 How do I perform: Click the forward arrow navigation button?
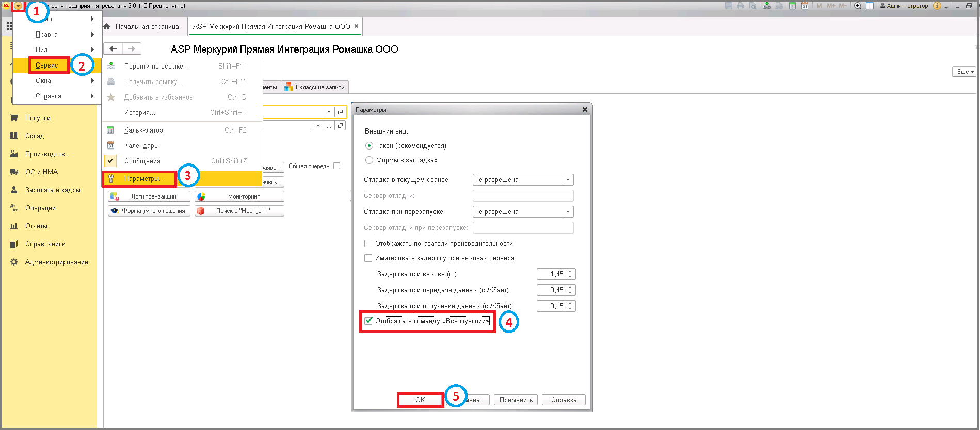pyautogui.click(x=132, y=48)
